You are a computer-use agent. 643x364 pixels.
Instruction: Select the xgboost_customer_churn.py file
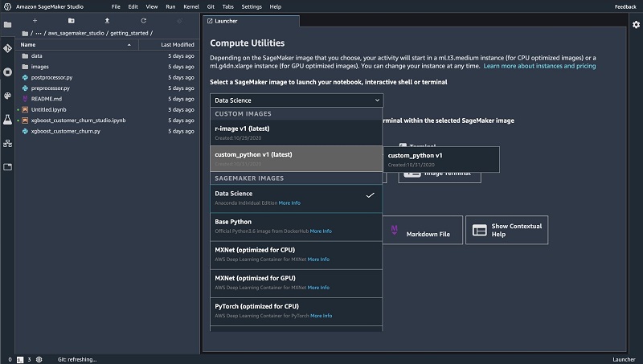coord(108,131)
